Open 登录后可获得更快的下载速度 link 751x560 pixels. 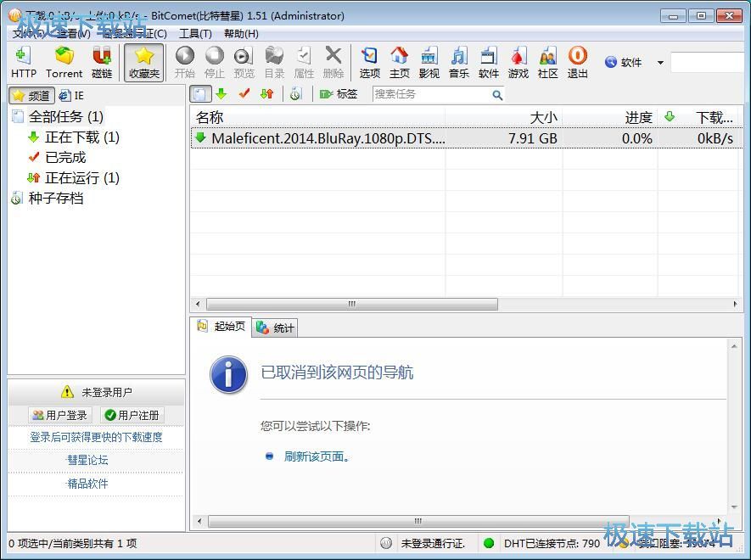pyautogui.click(x=96, y=437)
